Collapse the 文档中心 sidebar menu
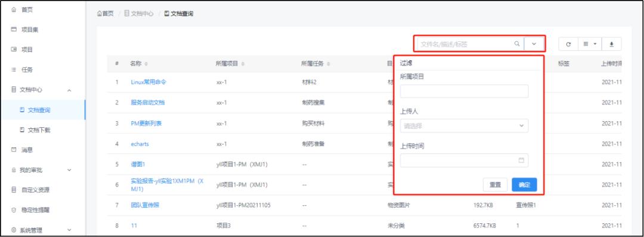This screenshot has height=237, width=644. point(43,90)
